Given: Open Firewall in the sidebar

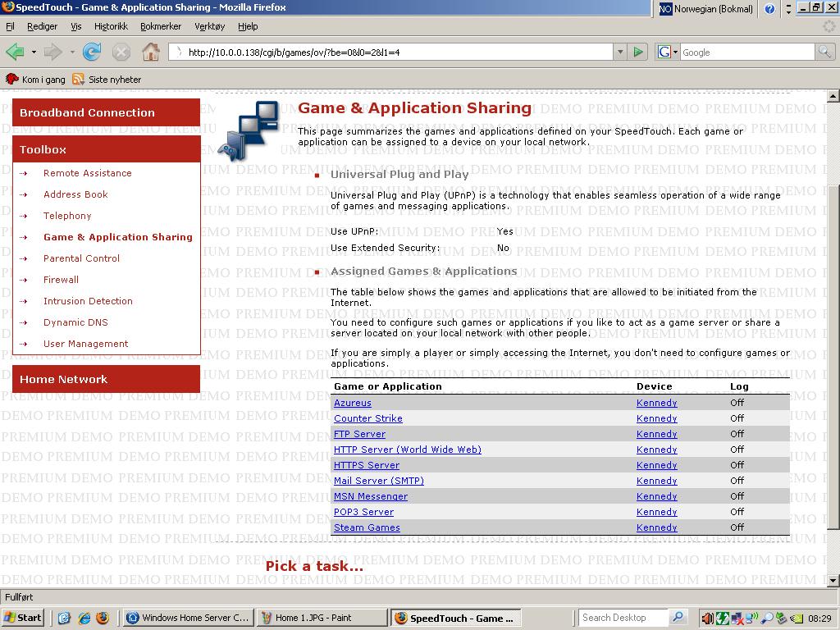Looking at the screenshot, I should [61, 280].
